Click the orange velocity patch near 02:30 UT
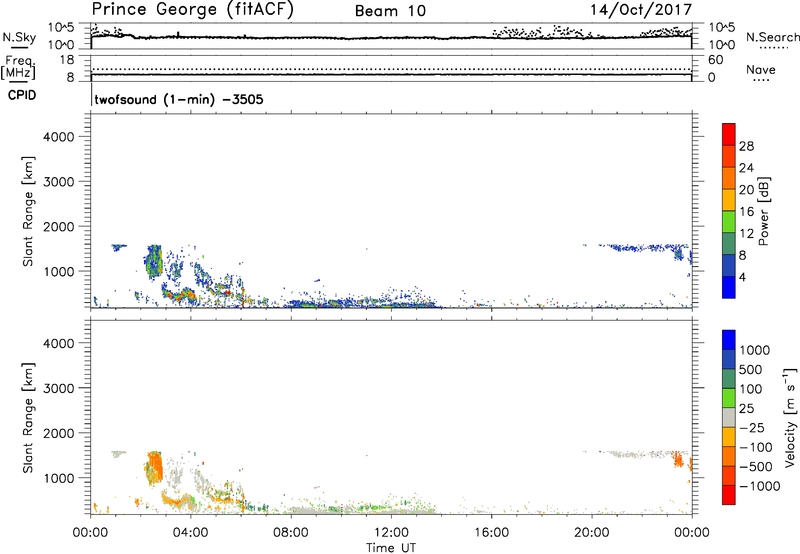The height and width of the screenshot is (554, 800). (155, 468)
